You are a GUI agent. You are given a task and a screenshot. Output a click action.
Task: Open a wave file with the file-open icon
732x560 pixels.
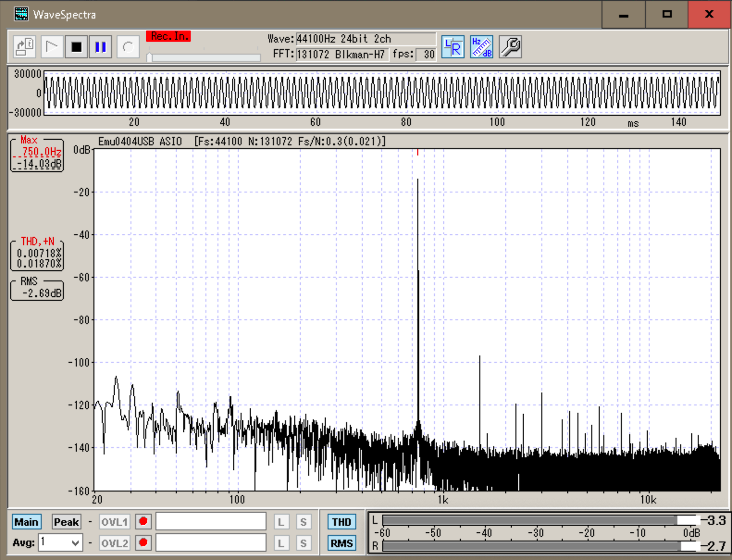pyautogui.click(x=25, y=47)
